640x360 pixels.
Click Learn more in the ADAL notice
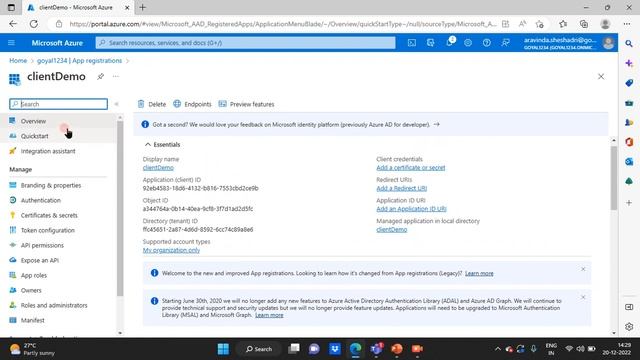(x=269, y=315)
